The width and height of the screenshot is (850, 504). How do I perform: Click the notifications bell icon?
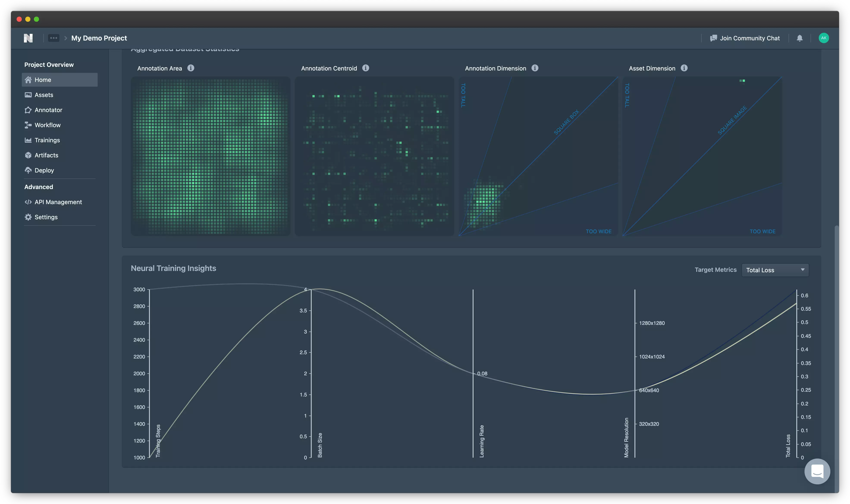[x=799, y=38]
